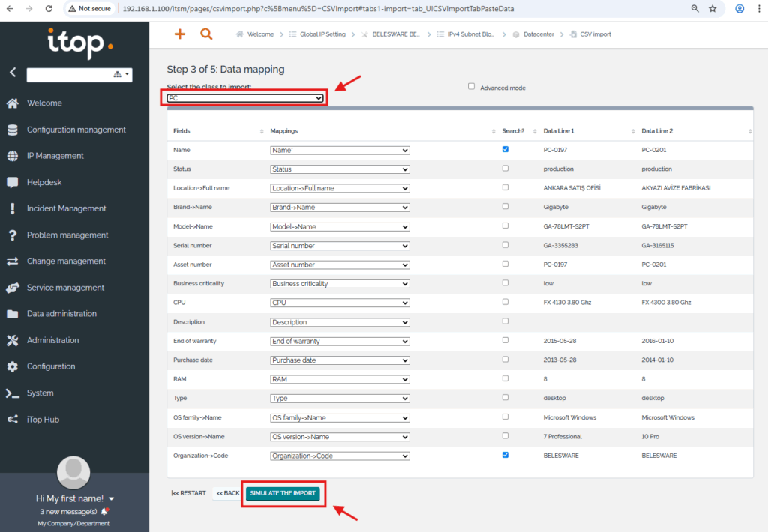
Task: Check the Search checkbox for Serial number
Action: pyautogui.click(x=505, y=245)
